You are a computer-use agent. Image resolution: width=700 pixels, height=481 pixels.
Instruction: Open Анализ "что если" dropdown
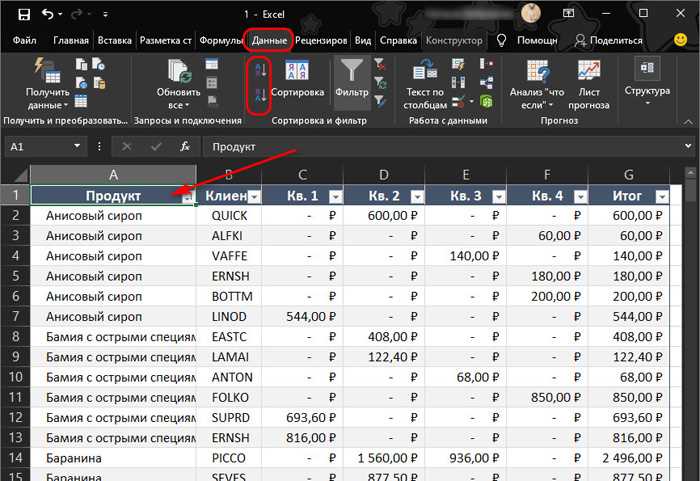click(537, 85)
